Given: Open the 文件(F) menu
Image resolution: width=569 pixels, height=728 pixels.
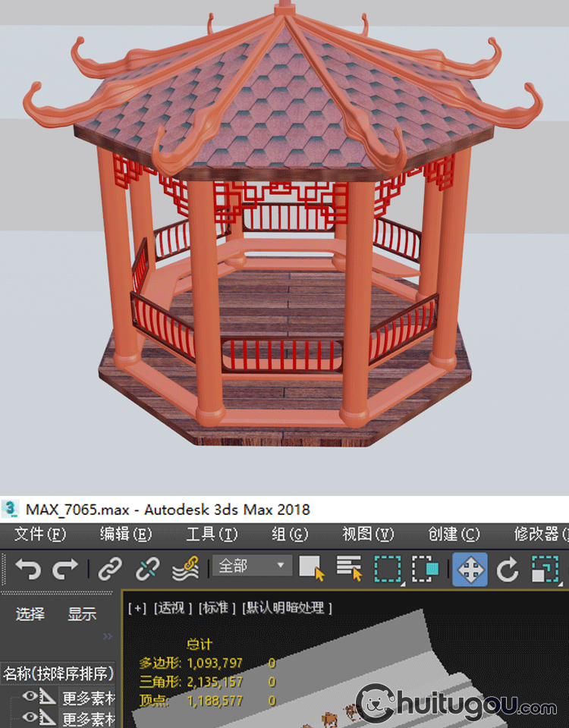Looking at the screenshot, I should [x=40, y=534].
